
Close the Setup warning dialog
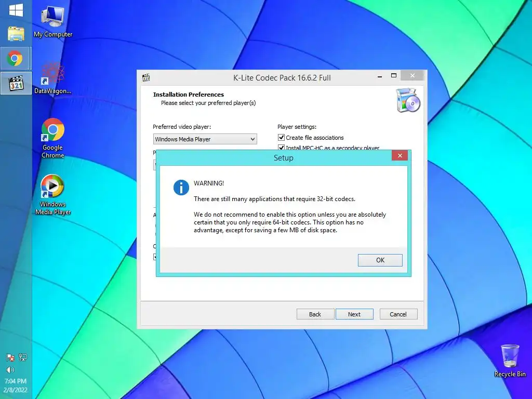pos(400,155)
